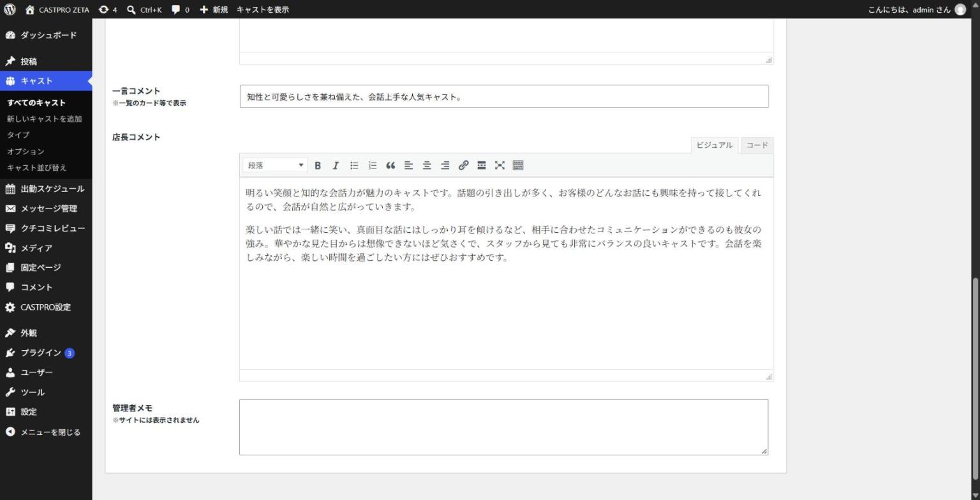Screen dimensions: 980x500
Task: Open the ダッシュボード menu
Action: pos(46,35)
